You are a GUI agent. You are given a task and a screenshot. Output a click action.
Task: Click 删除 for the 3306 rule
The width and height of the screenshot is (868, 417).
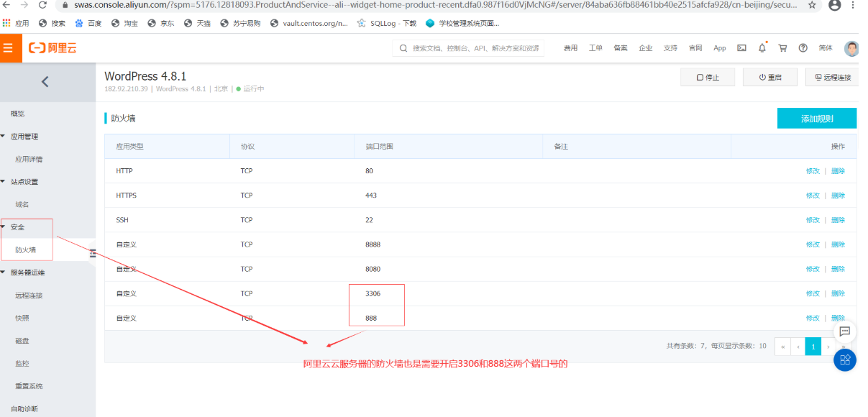(x=838, y=293)
